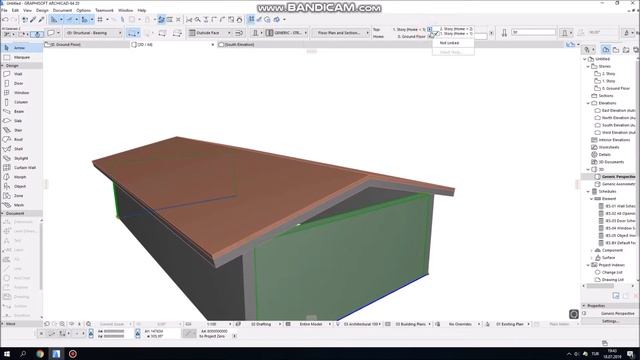Click the Undo icon in toolbar
The height and width of the screenshot is (360, 640).
point(5,20)
